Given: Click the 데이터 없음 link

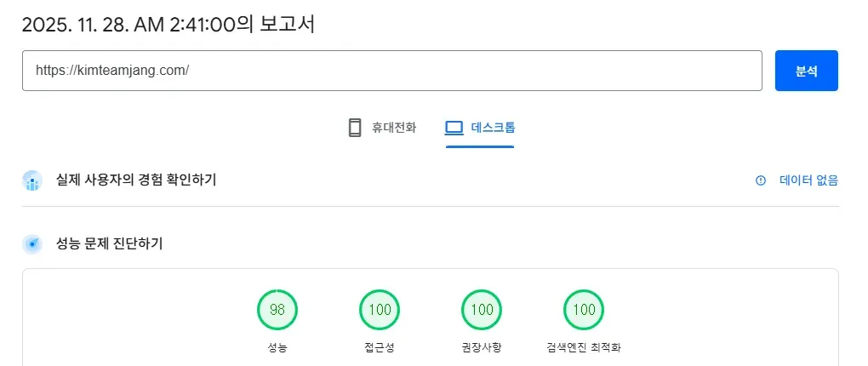Looking at the screenshot, I should [808, 180].
